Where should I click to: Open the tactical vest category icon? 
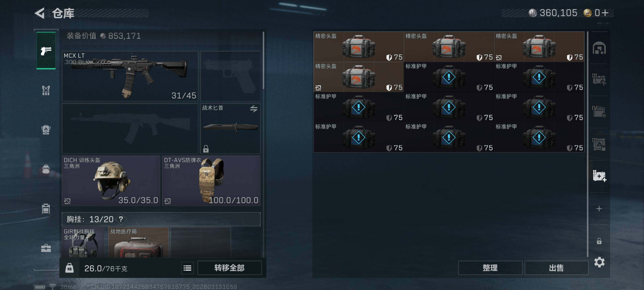[46, 90]
